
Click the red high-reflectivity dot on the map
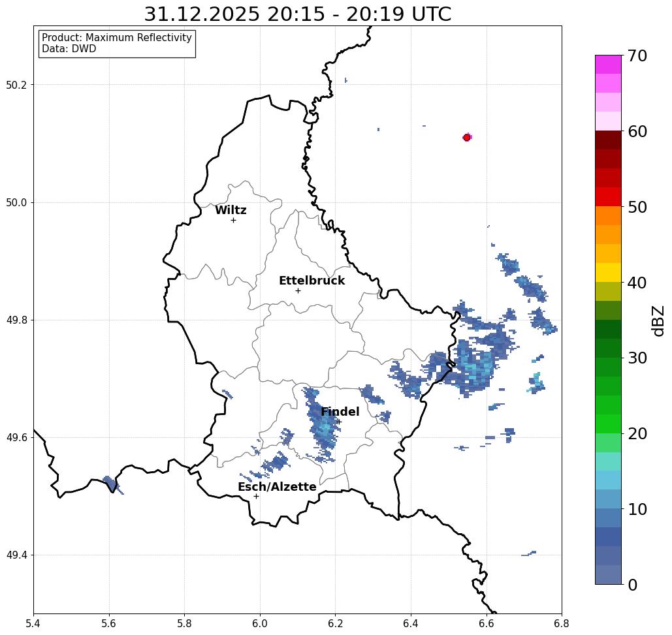pos(467,138)
